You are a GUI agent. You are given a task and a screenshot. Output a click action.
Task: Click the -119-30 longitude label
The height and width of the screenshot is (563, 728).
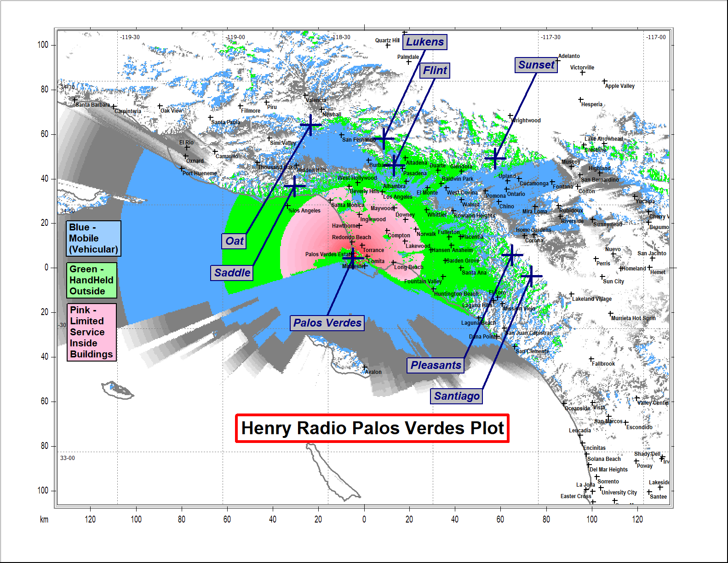[130, 37]
